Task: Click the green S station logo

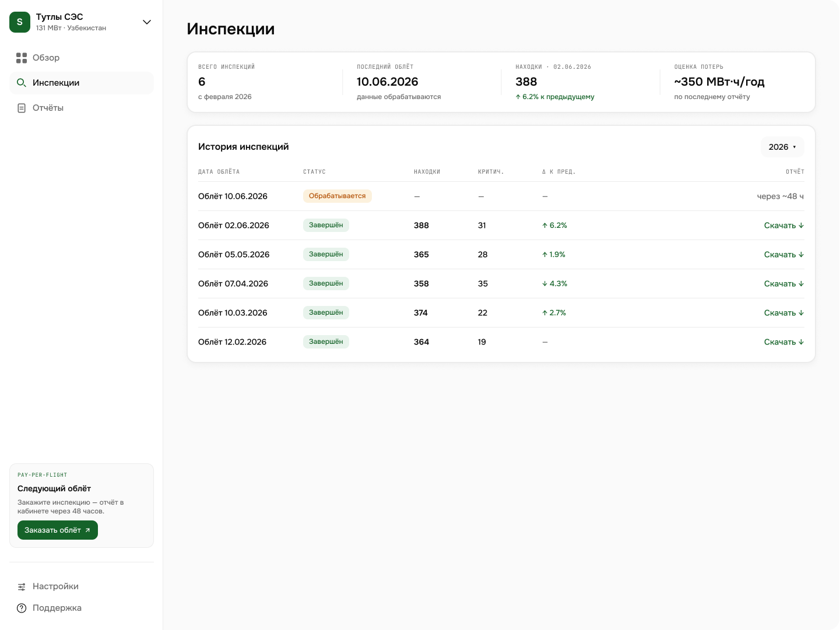Action: pos(20,22)
